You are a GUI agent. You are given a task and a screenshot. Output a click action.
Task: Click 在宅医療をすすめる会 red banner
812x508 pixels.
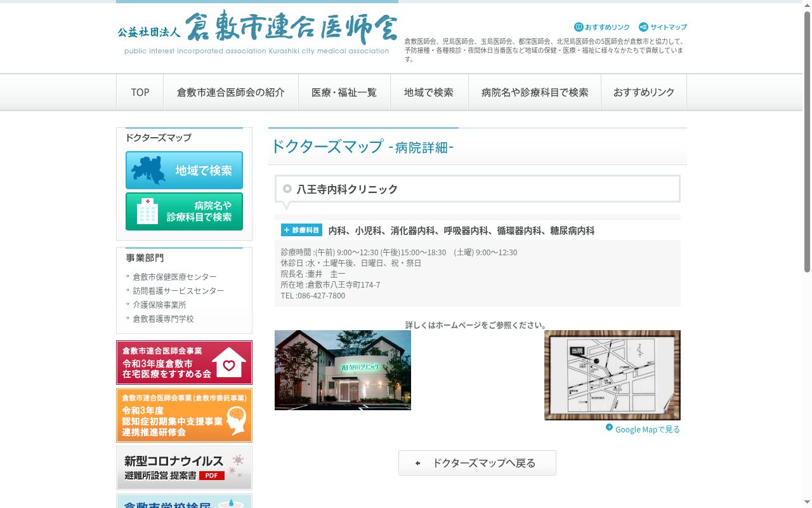(184, 363)
